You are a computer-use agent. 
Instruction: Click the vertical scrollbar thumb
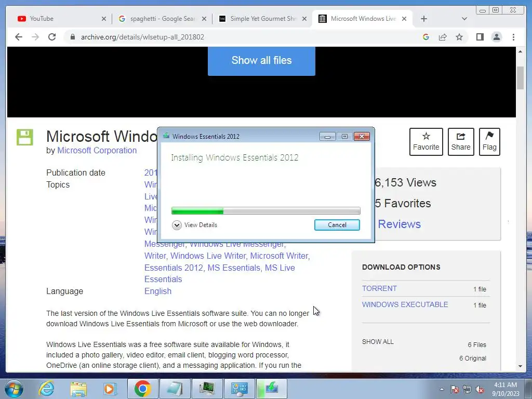coord(521,78)
